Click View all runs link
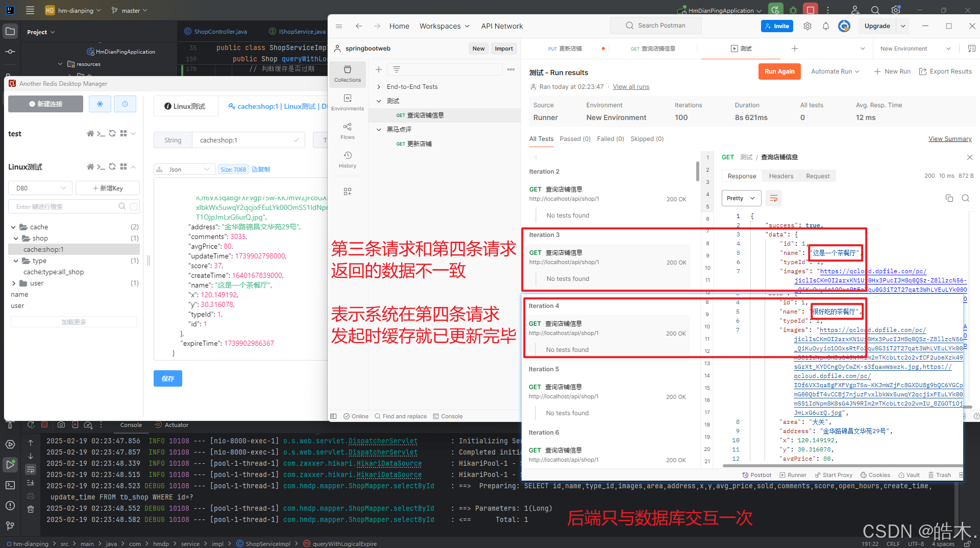The height and width of the screenshot is (548, 980). pyautogui.click(x=631, y=87)
